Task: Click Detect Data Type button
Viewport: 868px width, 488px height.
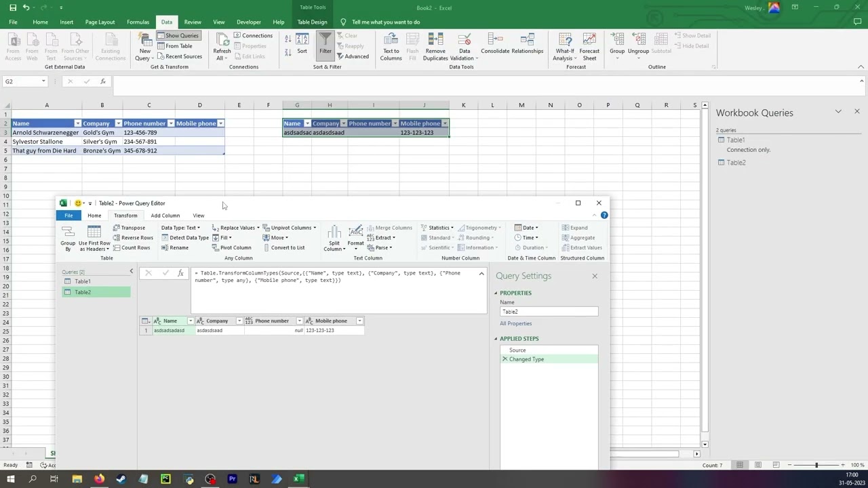Action: (x=184, y=238)
